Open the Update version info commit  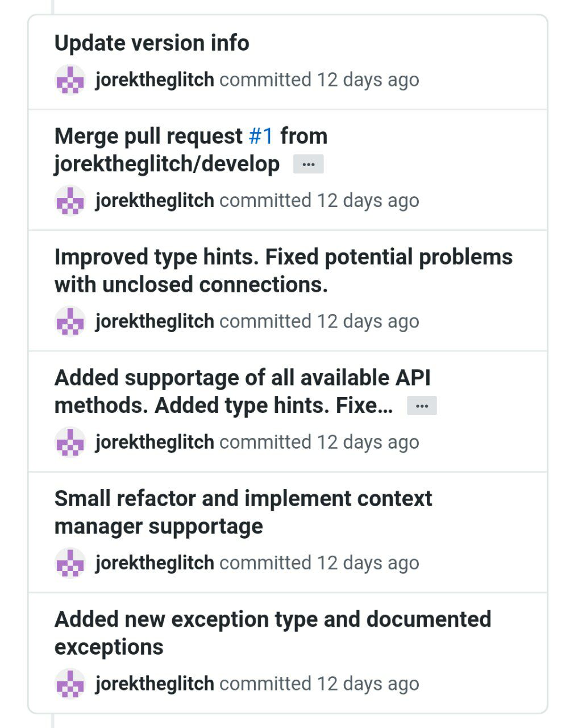(152, 43)
